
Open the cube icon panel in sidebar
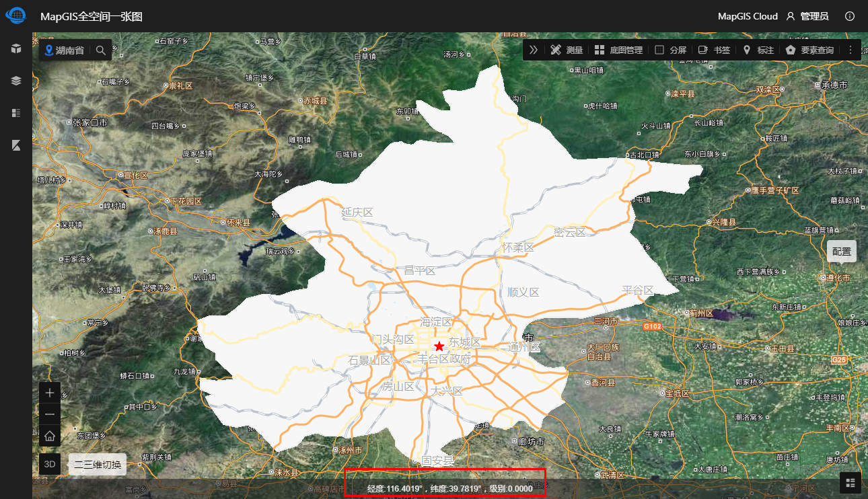[x=16, y=48]
